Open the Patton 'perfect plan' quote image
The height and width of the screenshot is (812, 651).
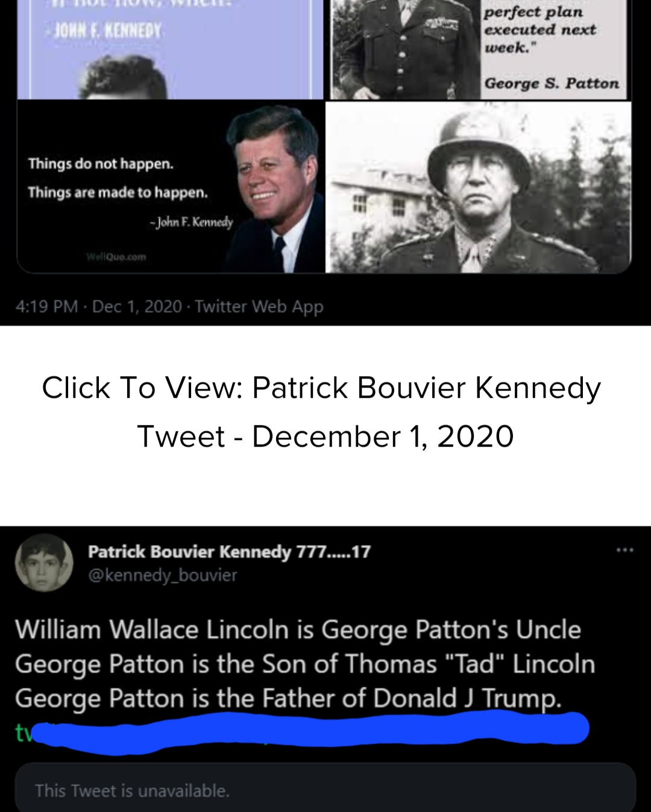[479, 49]
